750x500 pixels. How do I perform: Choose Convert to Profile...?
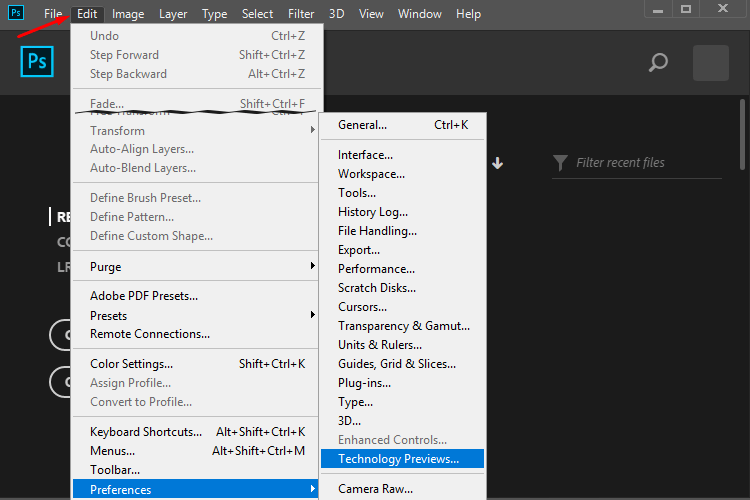pyautogui.click(x=195, y=402)
